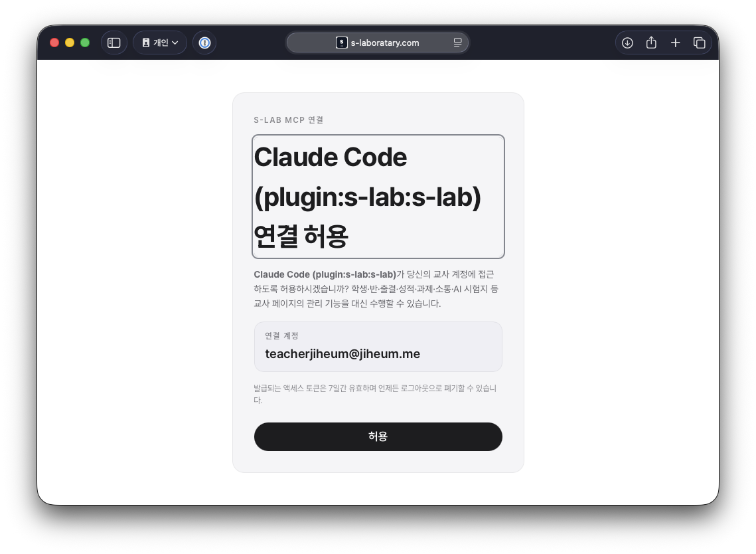Click the s-laboratary.com site favicon

pos(341,43)
